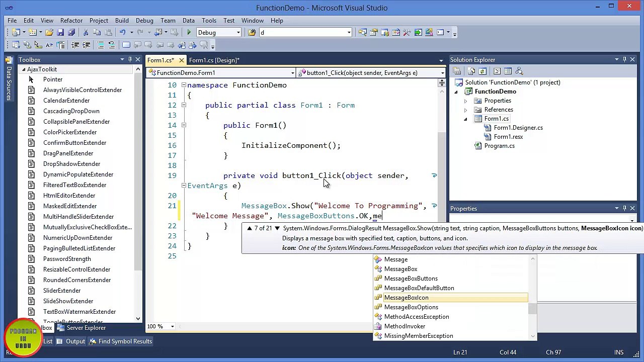The width and height of the screenshot is (644, 362).
Task: Uncomment selected lines icon
Action: [x=112, y=45]
